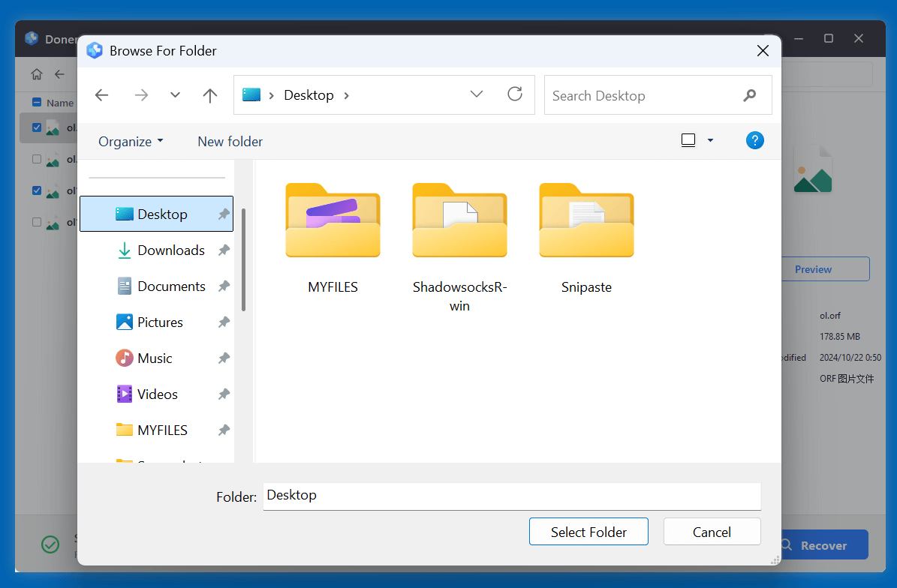Click the pin icon next to Downloads

pyautogui.click(x=223, y=250)
